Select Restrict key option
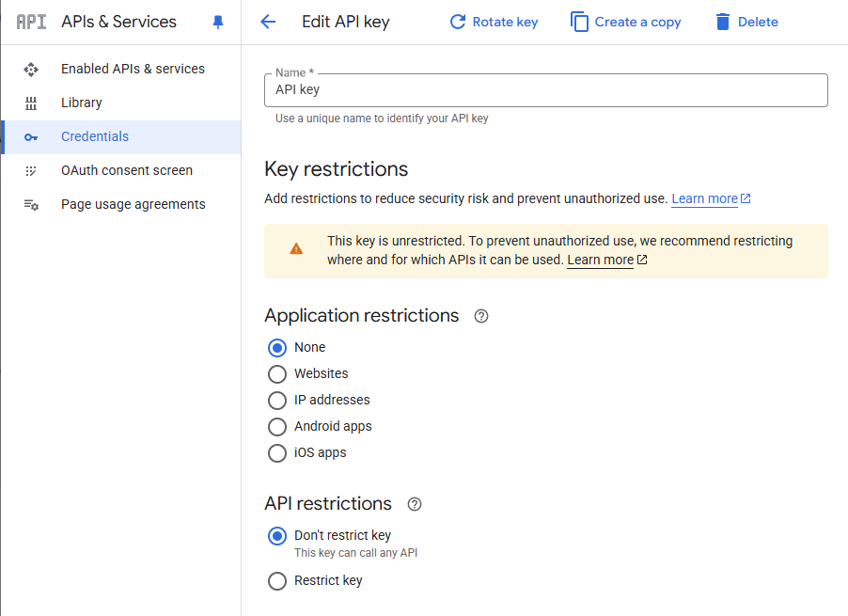This screenshot has width=848, height=616. click(277, 581)
